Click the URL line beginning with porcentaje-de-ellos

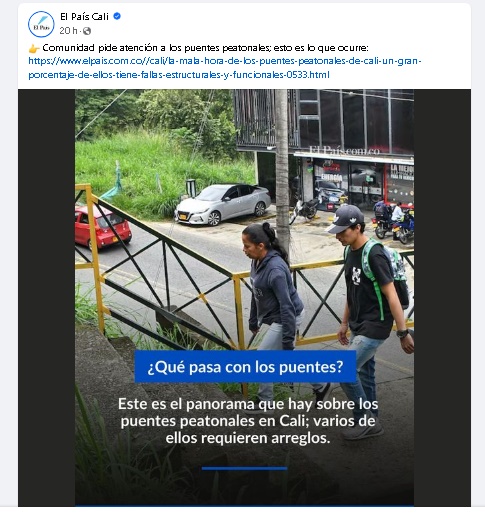(x=179, y=75)
